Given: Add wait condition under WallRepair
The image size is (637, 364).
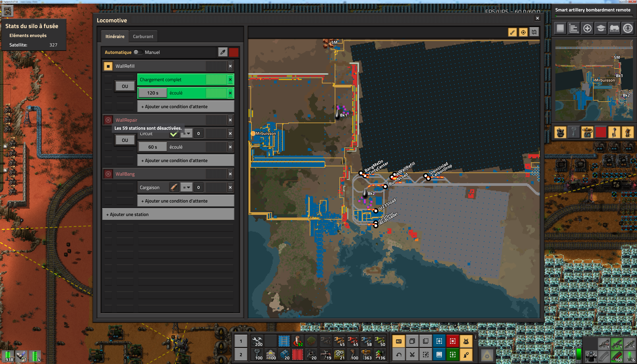Looking at the screenshot, I should (186, 161).
